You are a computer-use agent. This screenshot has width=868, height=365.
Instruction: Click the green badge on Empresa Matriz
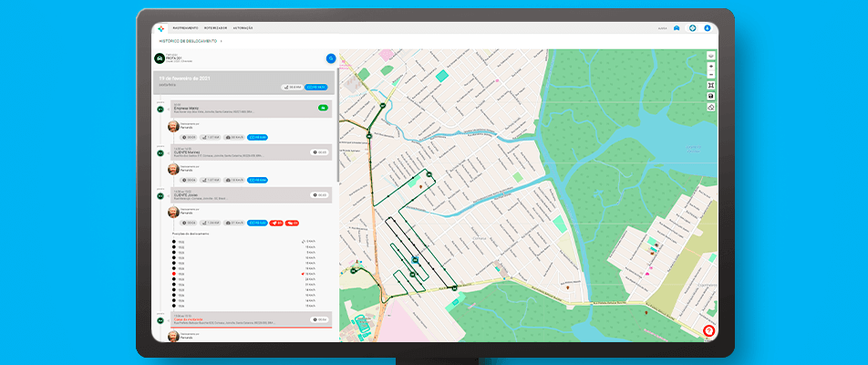(323, 108)
